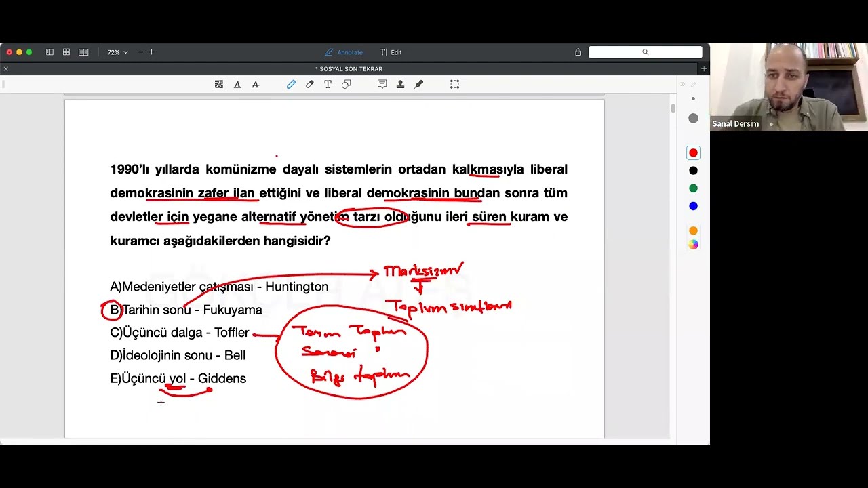868x488 pixels.
Task: Switch to thumbnail grid view
Action: 66,52
